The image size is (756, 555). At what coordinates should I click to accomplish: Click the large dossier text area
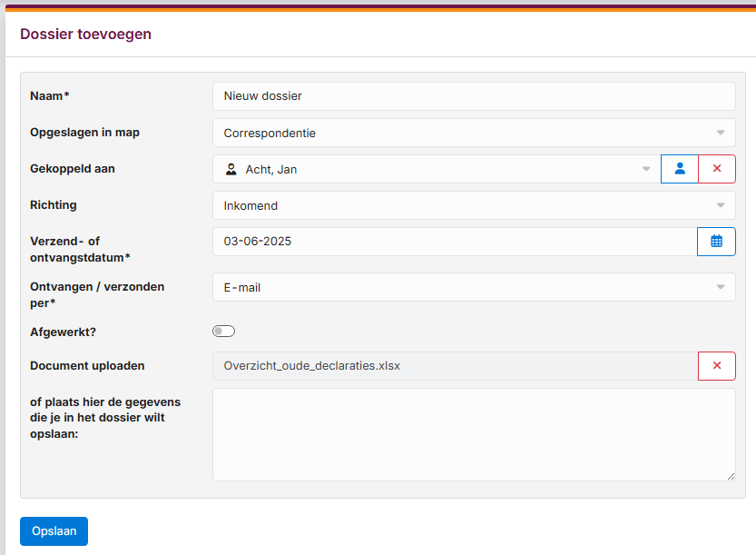(x=474, y=435)
